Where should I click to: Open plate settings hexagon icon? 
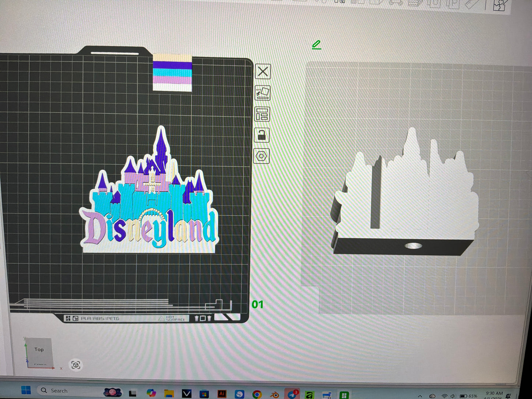261,156
